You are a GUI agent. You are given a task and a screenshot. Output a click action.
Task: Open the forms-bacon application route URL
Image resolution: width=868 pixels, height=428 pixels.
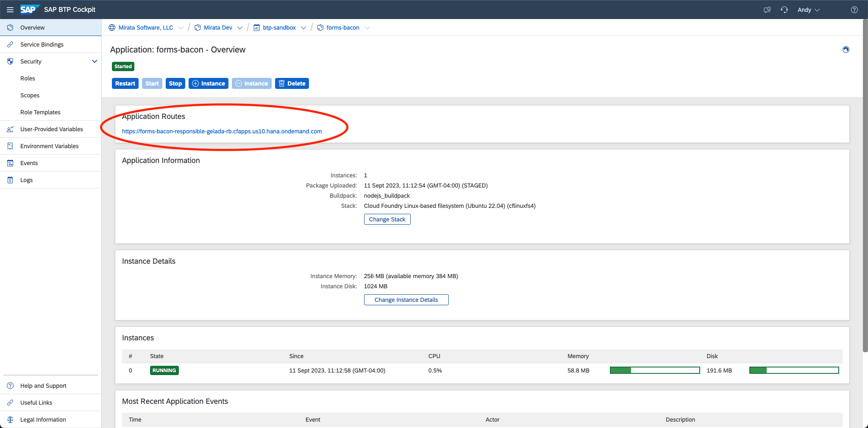click(x=222, y=131)
